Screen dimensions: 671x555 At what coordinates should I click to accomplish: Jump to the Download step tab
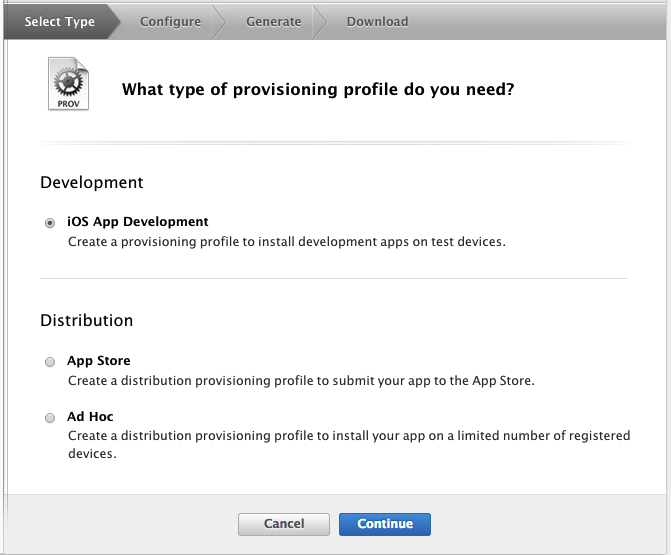click(x=377, y=21)
